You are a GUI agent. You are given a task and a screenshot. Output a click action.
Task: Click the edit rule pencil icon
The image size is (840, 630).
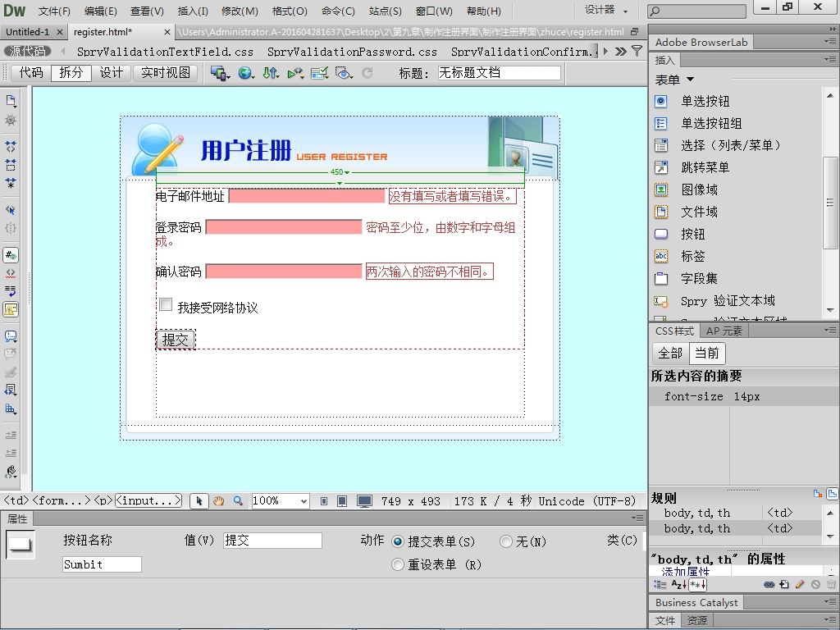pyautogui.click(x=800, y=584)
